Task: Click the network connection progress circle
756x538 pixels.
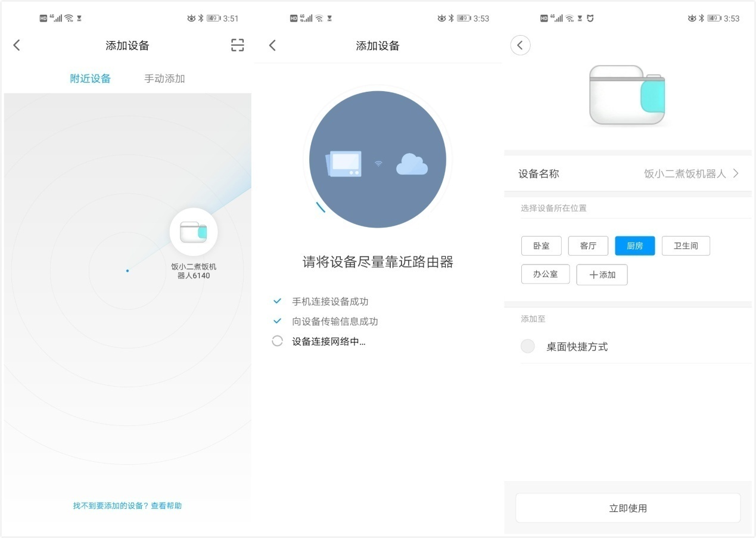Action: [x=277, y=340]
